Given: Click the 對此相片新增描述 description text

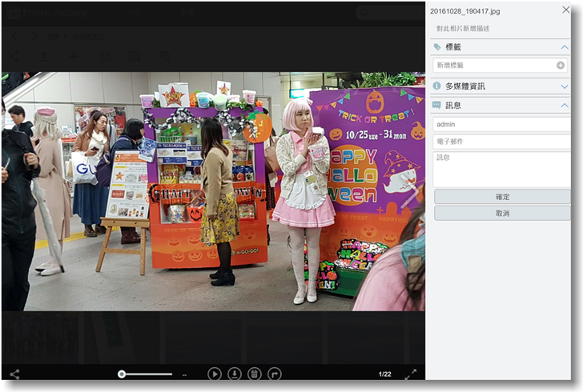Looking at the screenshot, I should click(x=463, y=29).
